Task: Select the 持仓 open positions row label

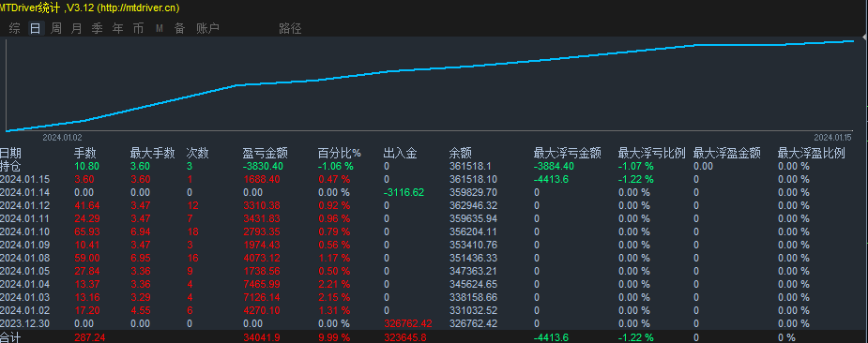Action: (10, 166)
